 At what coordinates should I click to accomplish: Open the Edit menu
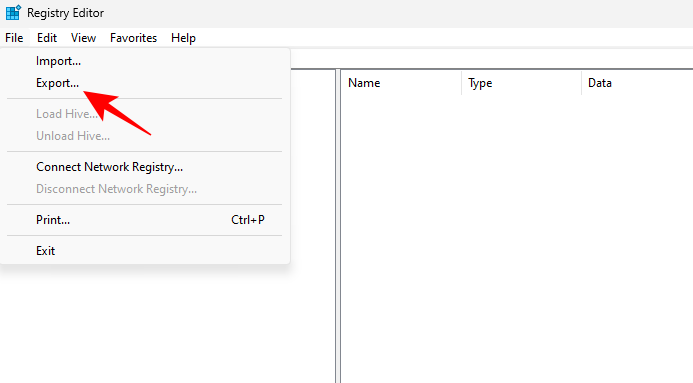click(47, 38)
